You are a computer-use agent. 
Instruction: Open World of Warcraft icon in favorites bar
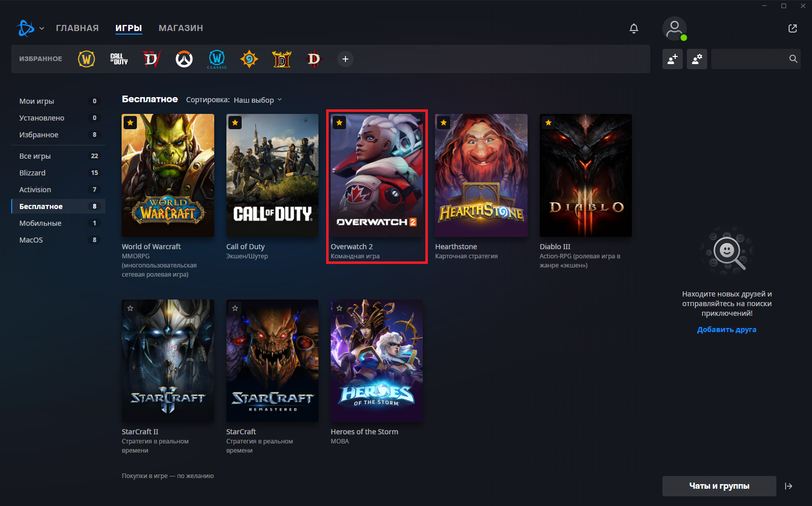click(x=86, y=59)
